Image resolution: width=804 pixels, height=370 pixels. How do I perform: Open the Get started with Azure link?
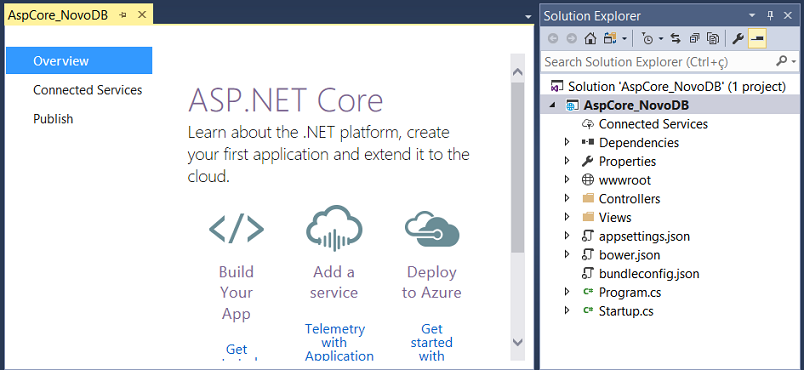point(431,342)
